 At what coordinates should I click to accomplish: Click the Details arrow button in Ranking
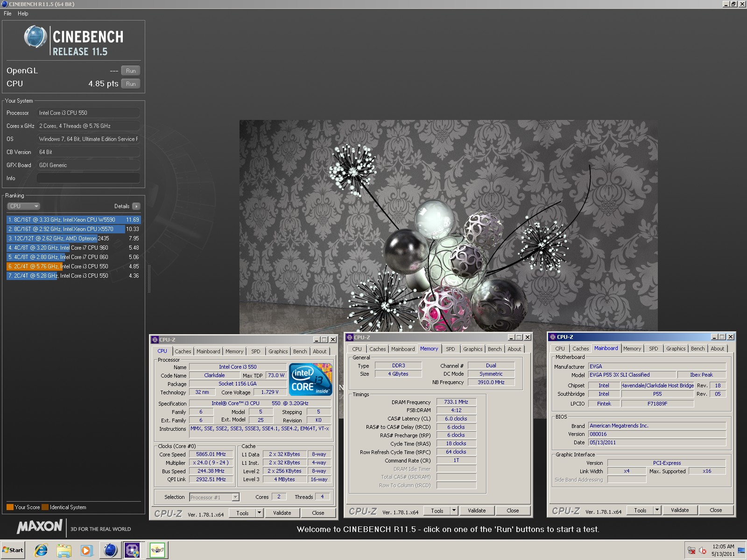pos(136,206)
